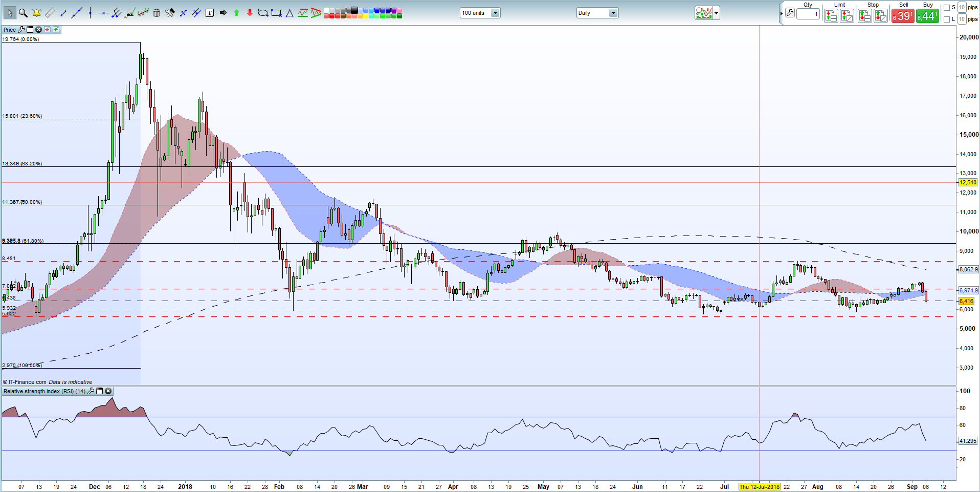This screenshot has height=492, width=980.
Task: Open the Daily timeframe dropdown
Action: pyautogui.click(x=597, y=13)
